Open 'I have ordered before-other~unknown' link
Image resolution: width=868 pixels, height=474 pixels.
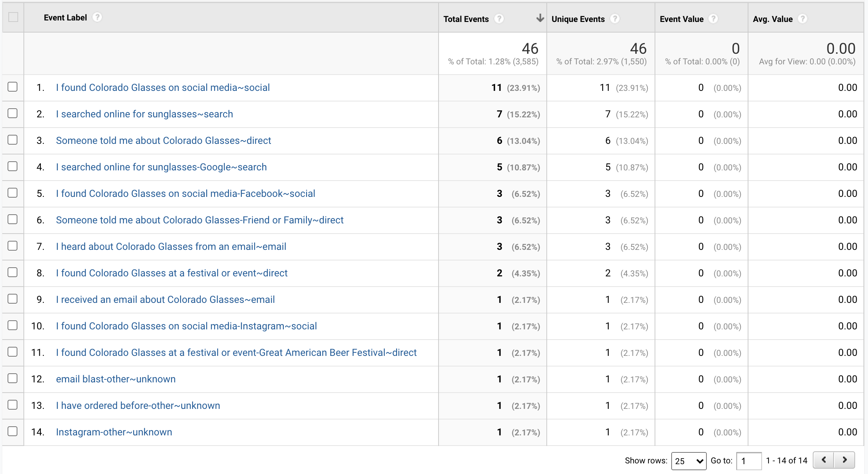click(x=138, y=405)
